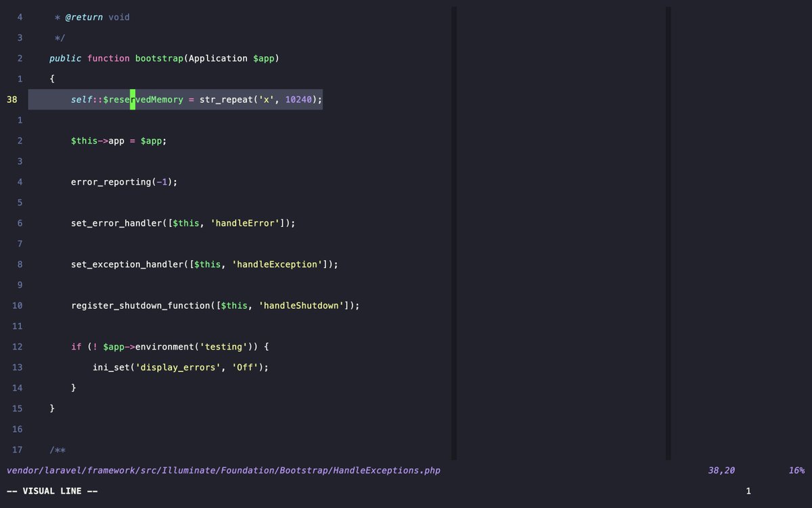The width and height of the screenshot is (812, 508).
Task: Click 'environment' method call
Action: 164,347
